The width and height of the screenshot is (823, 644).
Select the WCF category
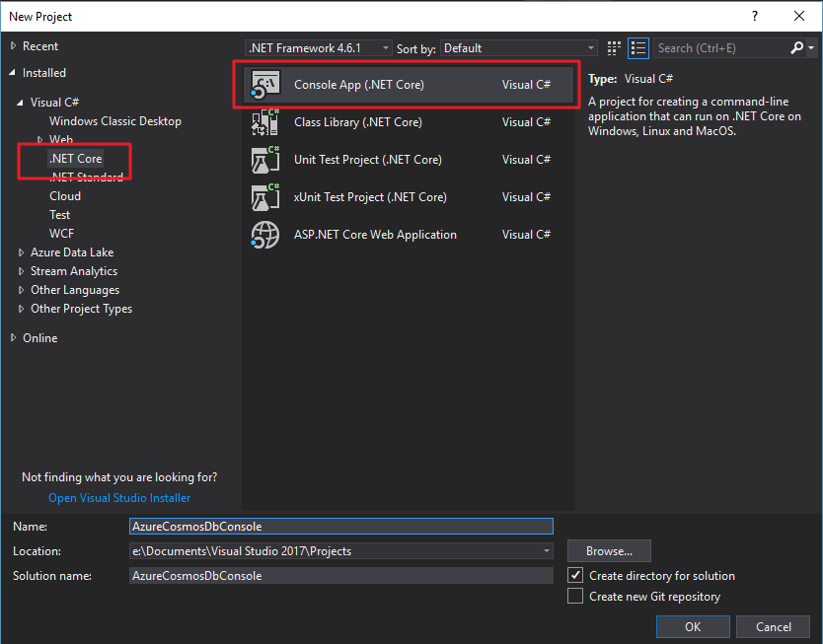[61, 234]
